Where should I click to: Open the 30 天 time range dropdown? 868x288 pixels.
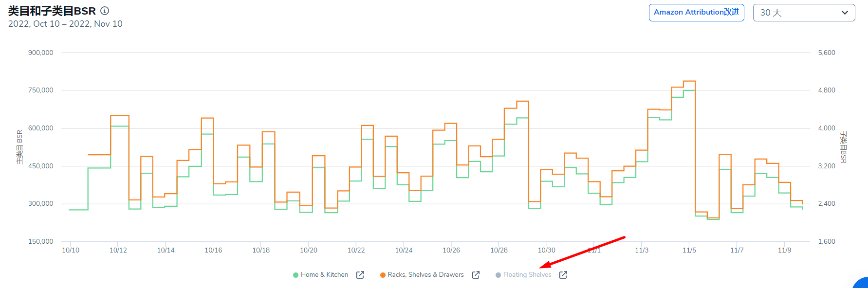tap(803, 13)
